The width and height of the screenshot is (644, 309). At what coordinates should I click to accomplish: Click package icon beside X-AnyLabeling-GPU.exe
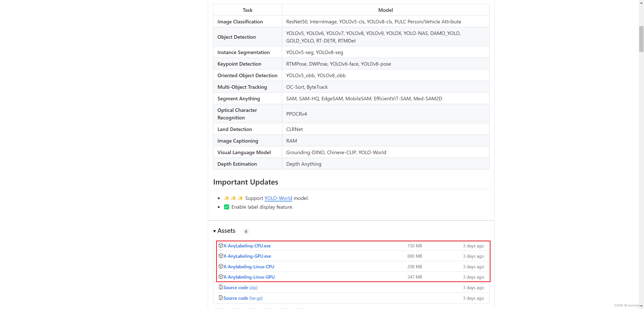pyautogui.click(x=221, y=256)
